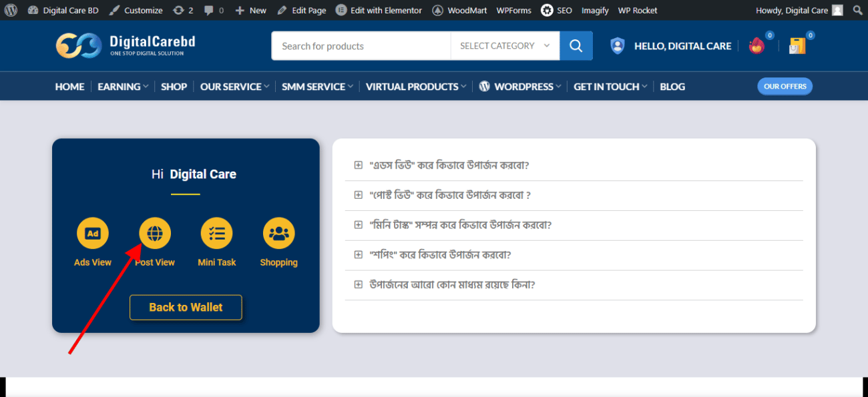Image resolution: width=868 pixels, height=397 pixels.
Task: Expand FAQ about "এডস ভিউ" earning
Action: tap(574, 165)
